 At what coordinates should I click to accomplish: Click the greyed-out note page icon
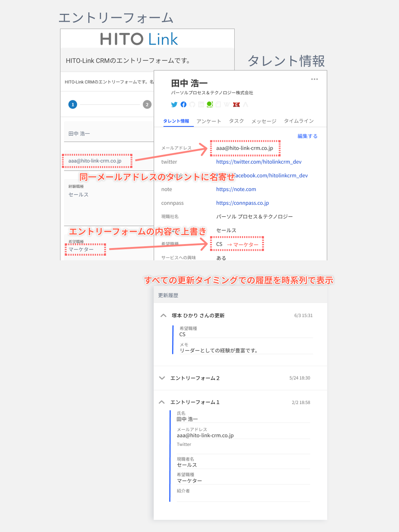pos(218,104)
